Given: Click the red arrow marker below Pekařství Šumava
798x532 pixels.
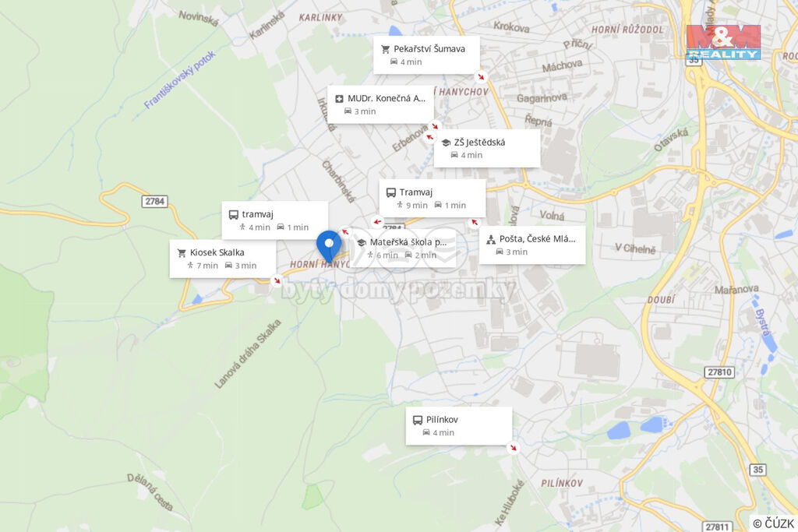Looking at the screenshot, I should pos(480,77).
